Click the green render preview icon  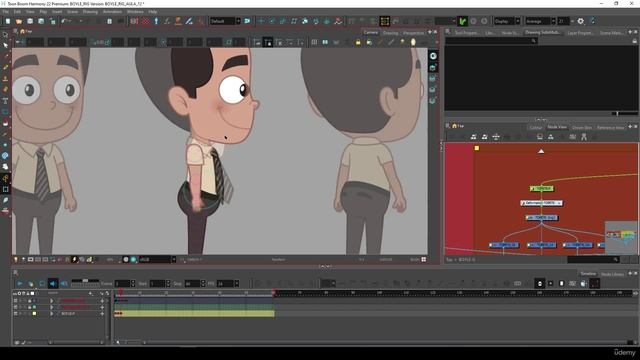(x=462, y=21)
